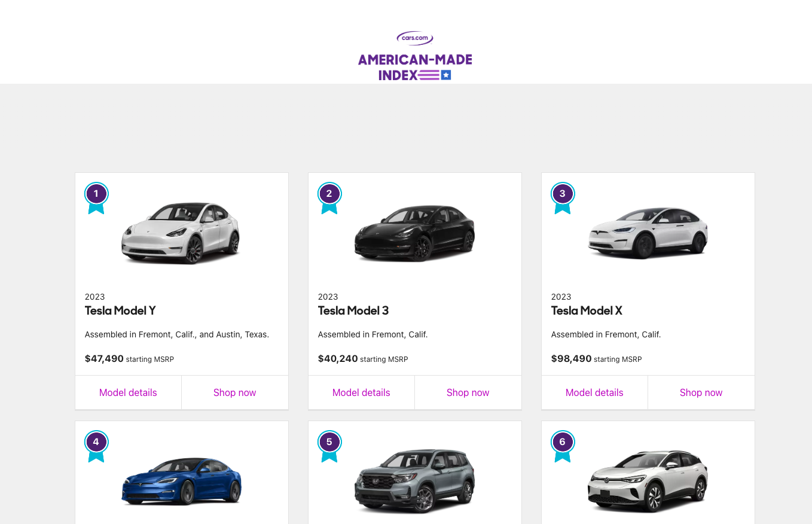Click the white Tesla Model X image

pyautogui.click(x=648, y=233)
